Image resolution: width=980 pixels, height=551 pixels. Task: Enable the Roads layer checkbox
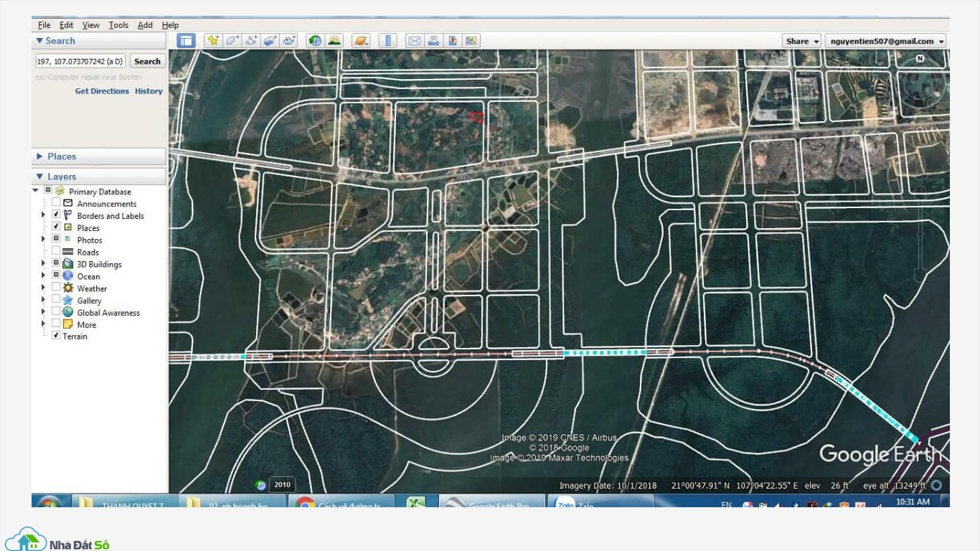tap(56, 252)
